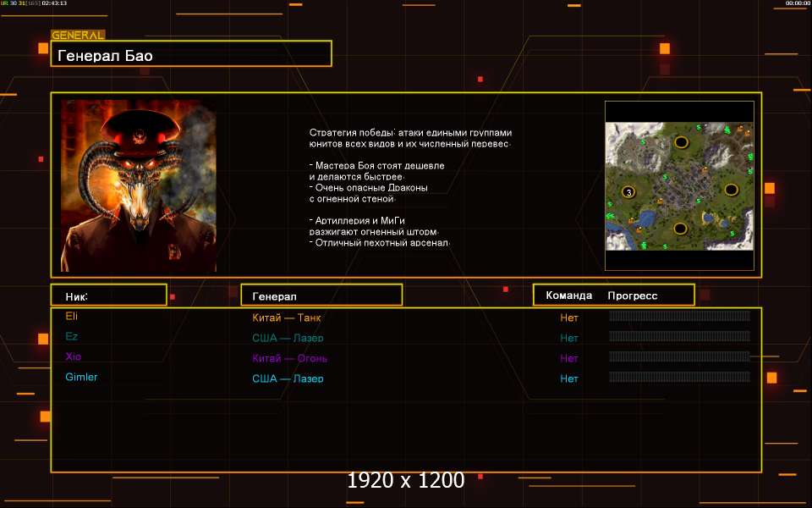Image resolution: width=812 pixels, height=508 pixels.
Task: Click the 'Очень опасные Драконы' line
Action: pyautogui.click(x=369, y=188)
